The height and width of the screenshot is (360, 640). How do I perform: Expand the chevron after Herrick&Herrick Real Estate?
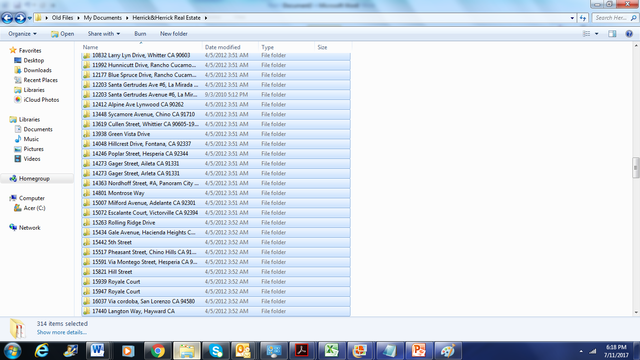206,18
